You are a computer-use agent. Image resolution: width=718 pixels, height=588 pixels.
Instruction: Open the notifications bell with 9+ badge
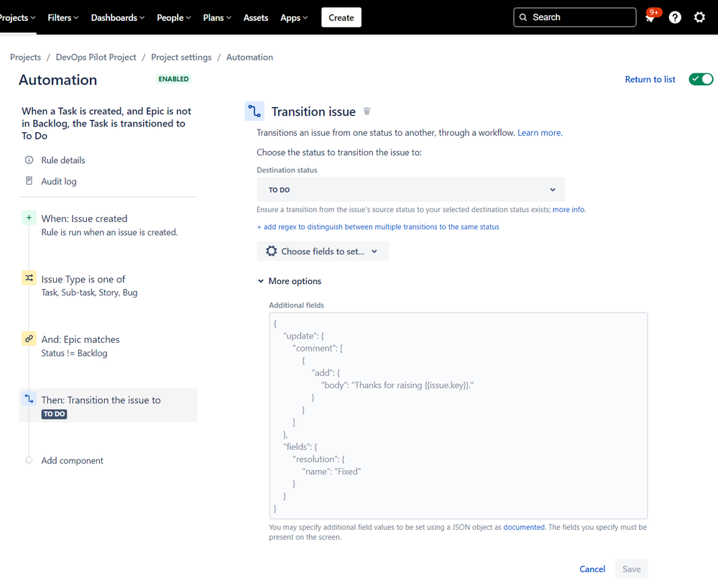coord(650,17)
